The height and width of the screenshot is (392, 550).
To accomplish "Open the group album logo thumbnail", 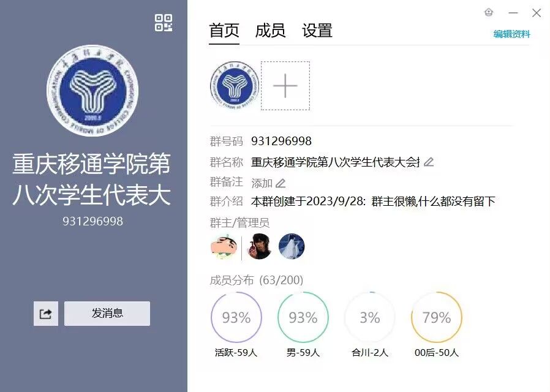I will pyautogui.click(x=235, y=86).
